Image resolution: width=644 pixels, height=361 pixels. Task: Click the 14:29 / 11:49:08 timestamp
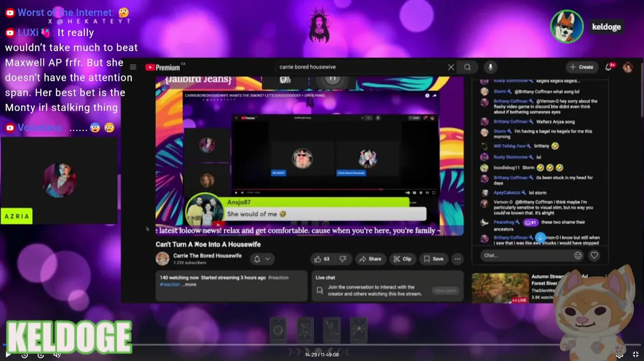(x=322, y=354)
